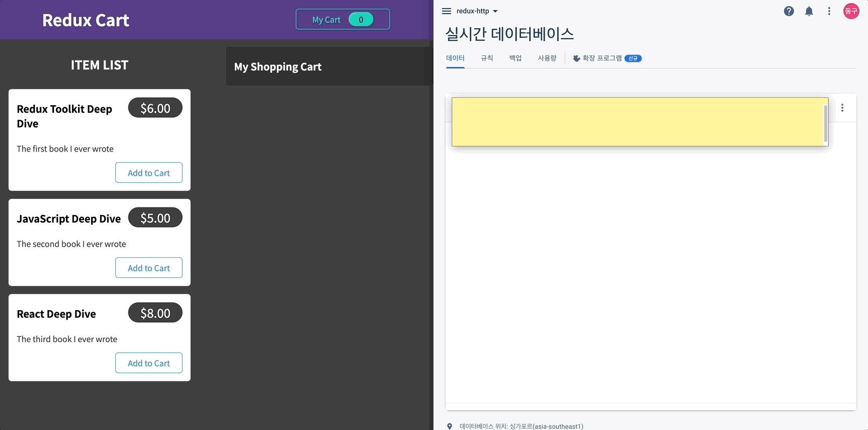The height and width of the screenshot is (430, 868).
Task: Switch to the 사용량 tab
Action: tap(547, 58)
